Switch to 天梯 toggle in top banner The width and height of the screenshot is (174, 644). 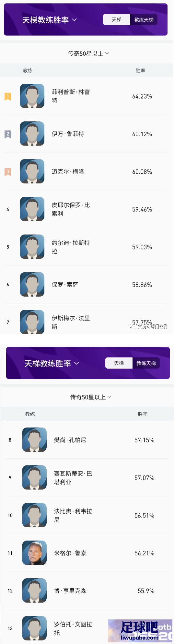tap(117, 20)
